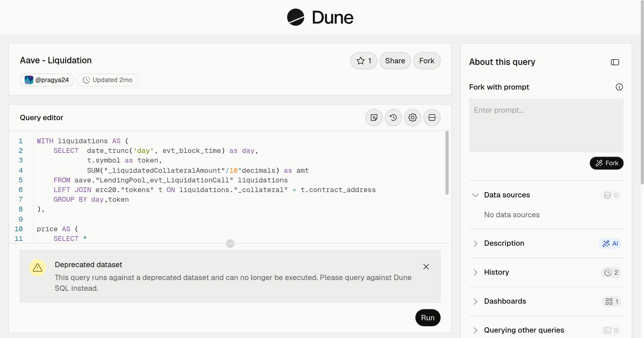
Task: Run the query
Action: tap(428, 318)
